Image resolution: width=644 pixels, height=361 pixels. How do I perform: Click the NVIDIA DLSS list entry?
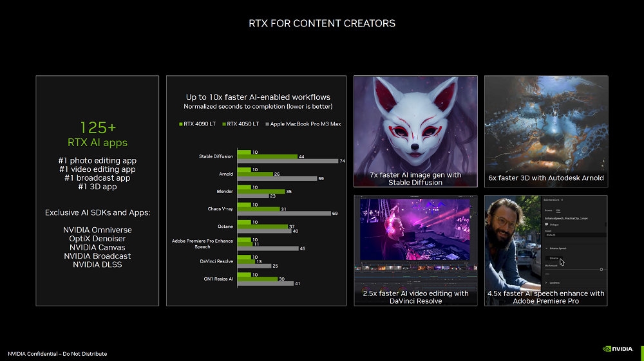point(97,264)
